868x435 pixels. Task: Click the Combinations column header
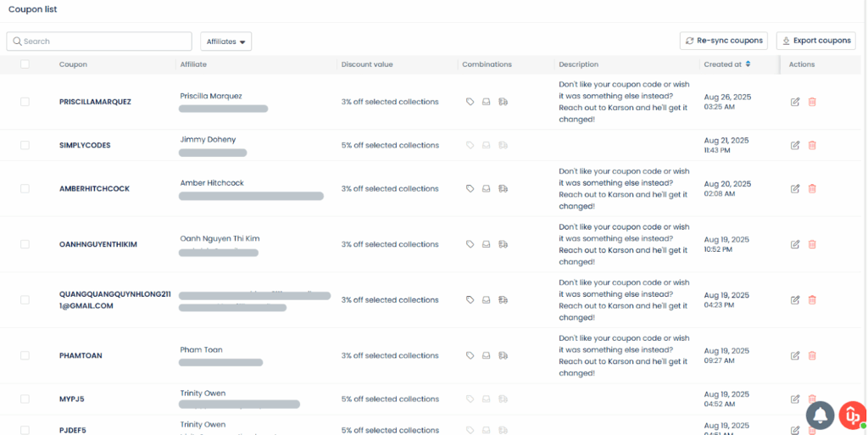pyautogui.click(x=487, y=64)
